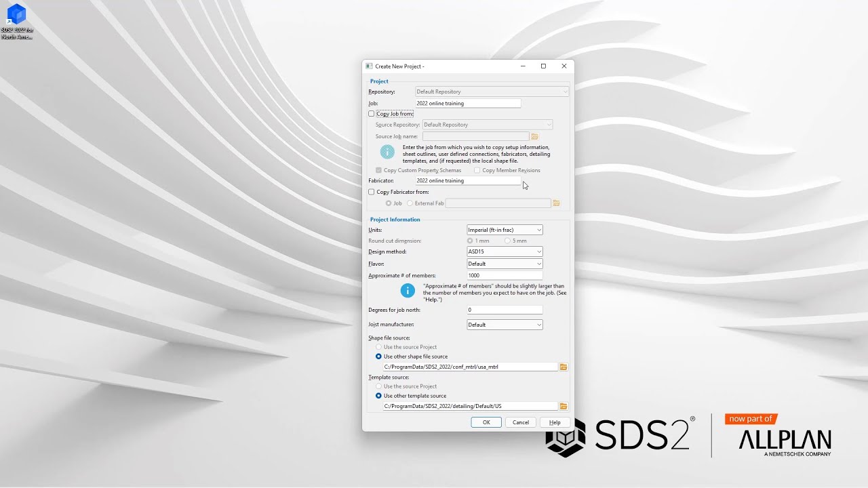This screenshot has width=868, height=488.
Task: Open the Units dropdown
Action: (505, 230)
